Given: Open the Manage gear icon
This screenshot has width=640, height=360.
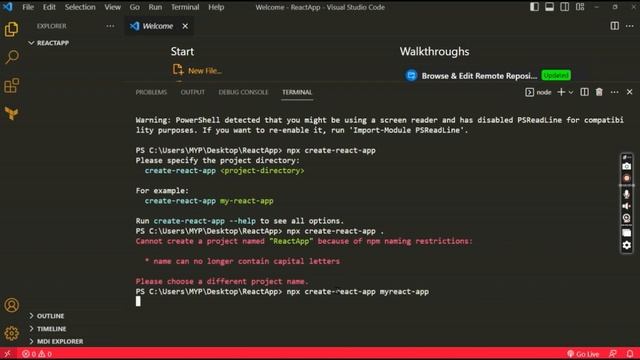Looking at the screenshot, I should [11, 333].
